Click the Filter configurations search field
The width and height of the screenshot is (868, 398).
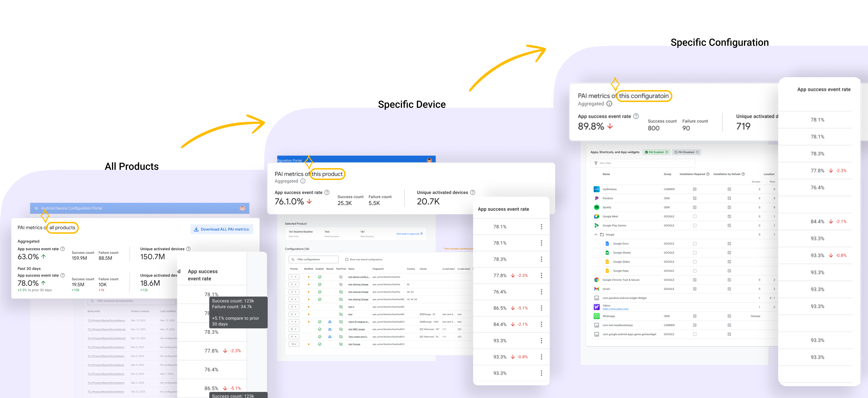click(314, 259)
